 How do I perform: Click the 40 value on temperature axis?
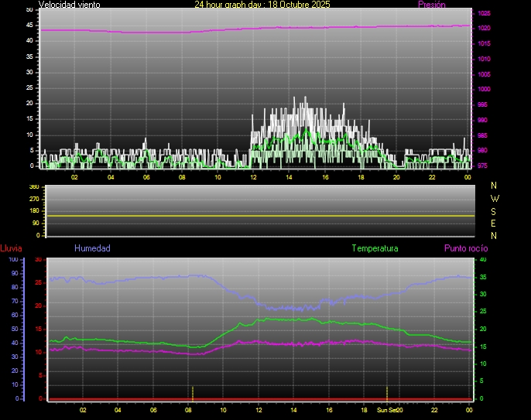click(483, 260)
